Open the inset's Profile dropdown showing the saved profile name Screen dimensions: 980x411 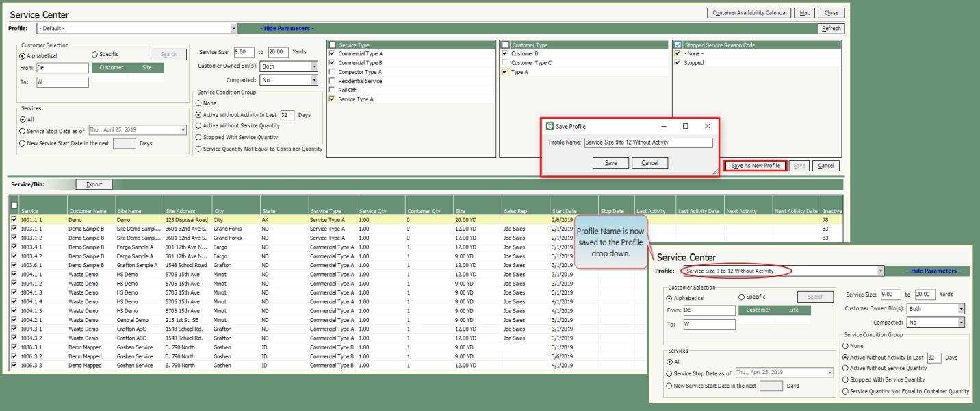[880, 271]
